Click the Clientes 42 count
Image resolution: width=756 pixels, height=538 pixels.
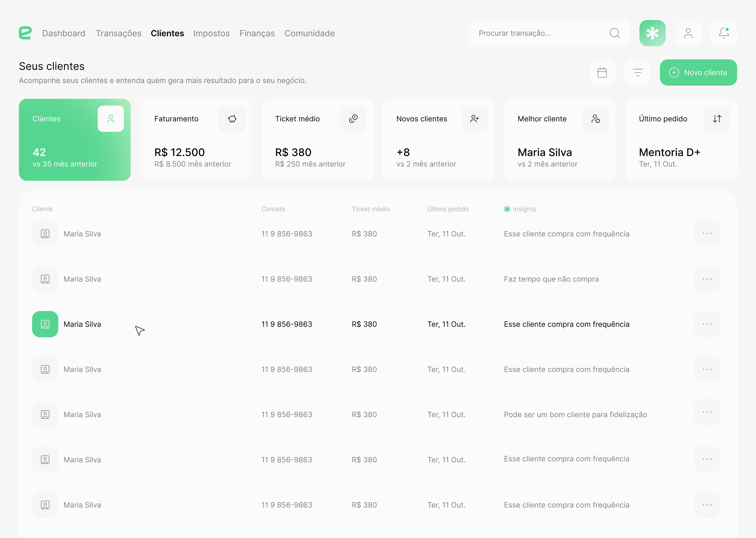39,152
